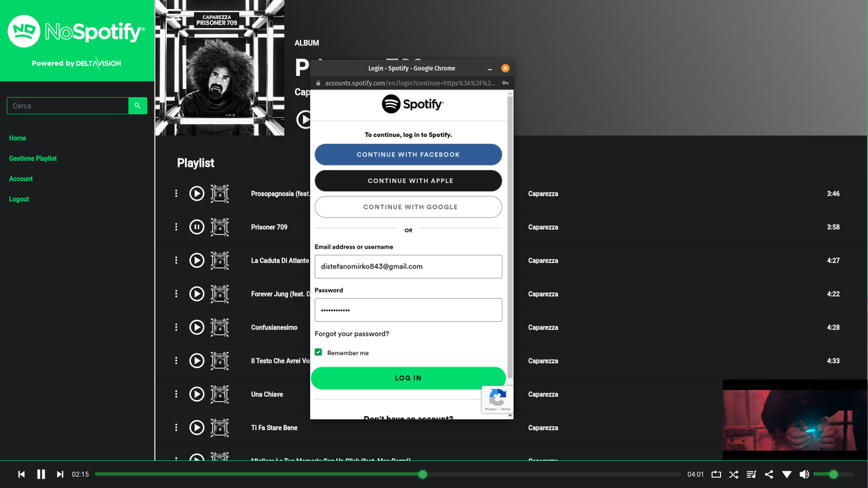Click the Prosopagnosia track cover thumbnail

220,193
